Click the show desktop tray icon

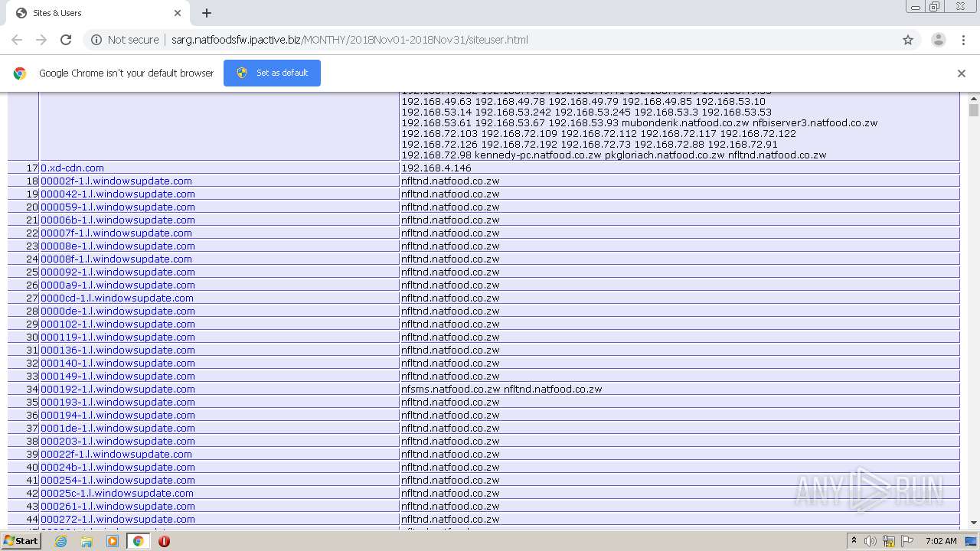click(x=970, y=541)
